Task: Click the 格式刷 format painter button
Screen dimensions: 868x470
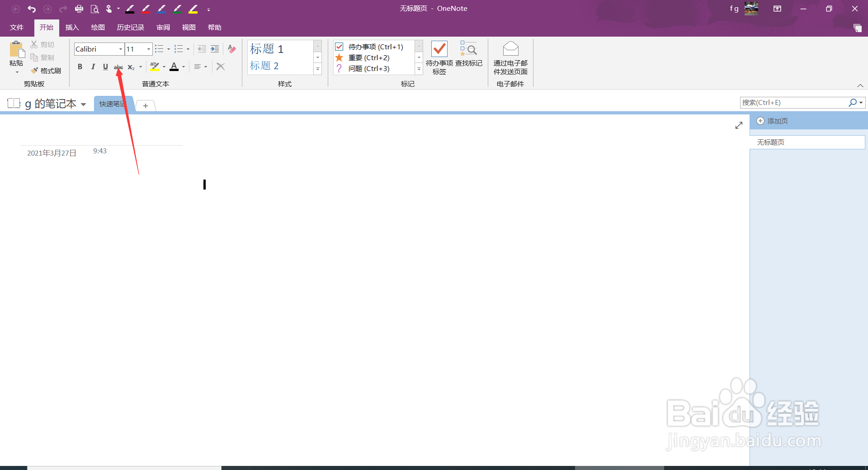Action: (x=46, y=71)
